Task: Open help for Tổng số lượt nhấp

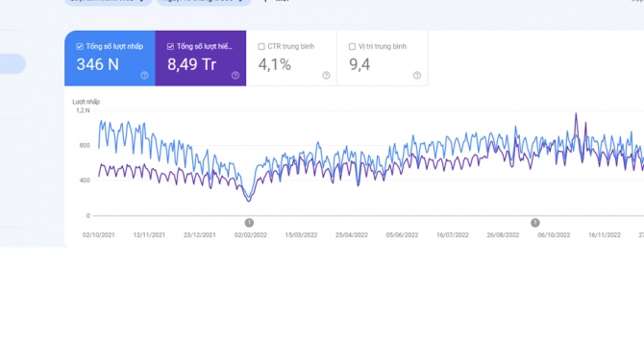Action: [x=144, y=75]
